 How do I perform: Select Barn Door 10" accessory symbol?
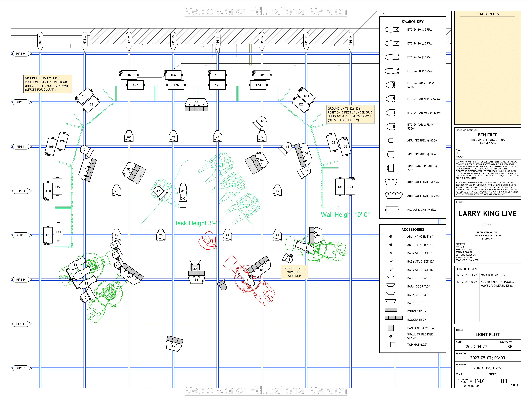click(x=391, y=301)
